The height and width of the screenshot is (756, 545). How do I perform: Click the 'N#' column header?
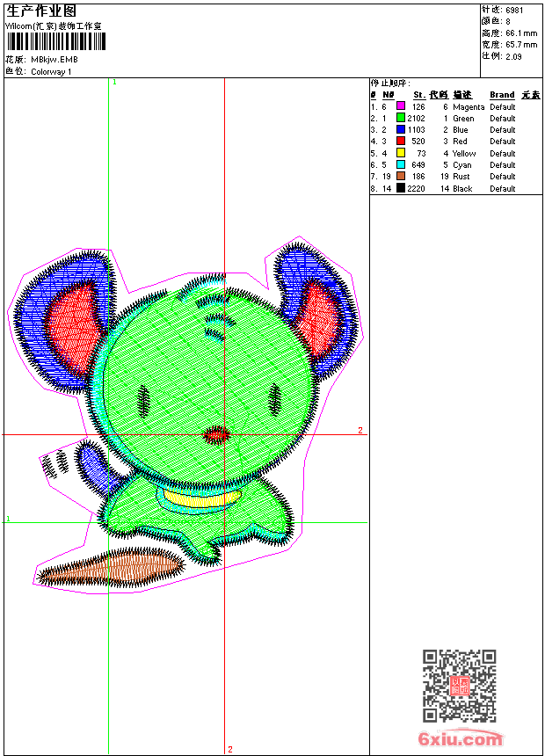tap(389, 95)
